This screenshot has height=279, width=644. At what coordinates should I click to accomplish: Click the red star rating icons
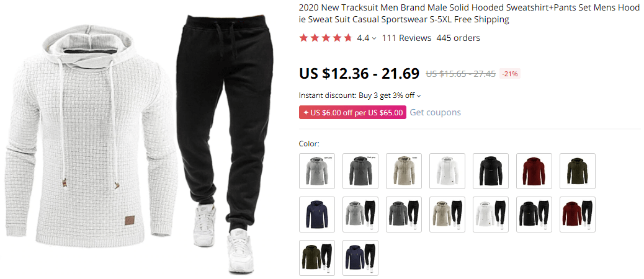(x=325, y=38)
